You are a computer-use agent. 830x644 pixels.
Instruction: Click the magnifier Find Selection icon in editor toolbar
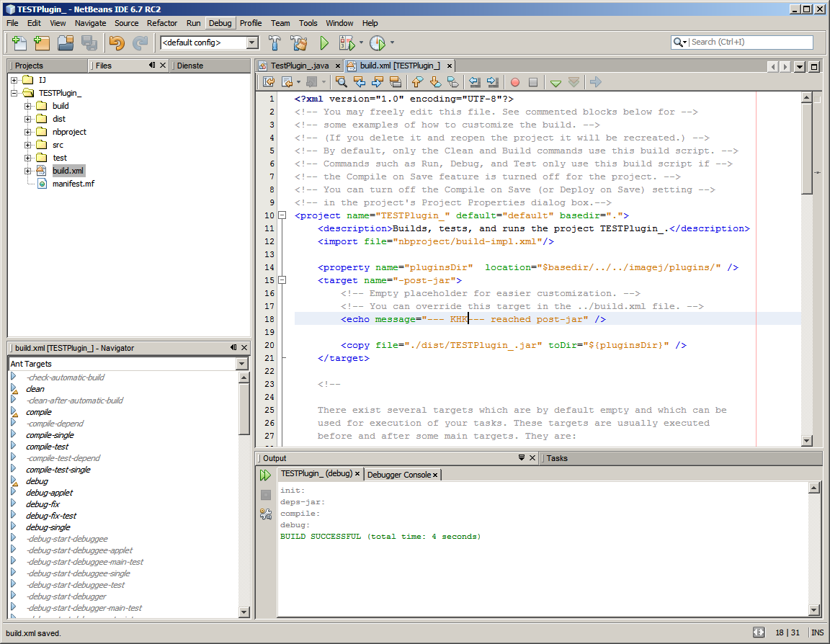pos(342,82)
